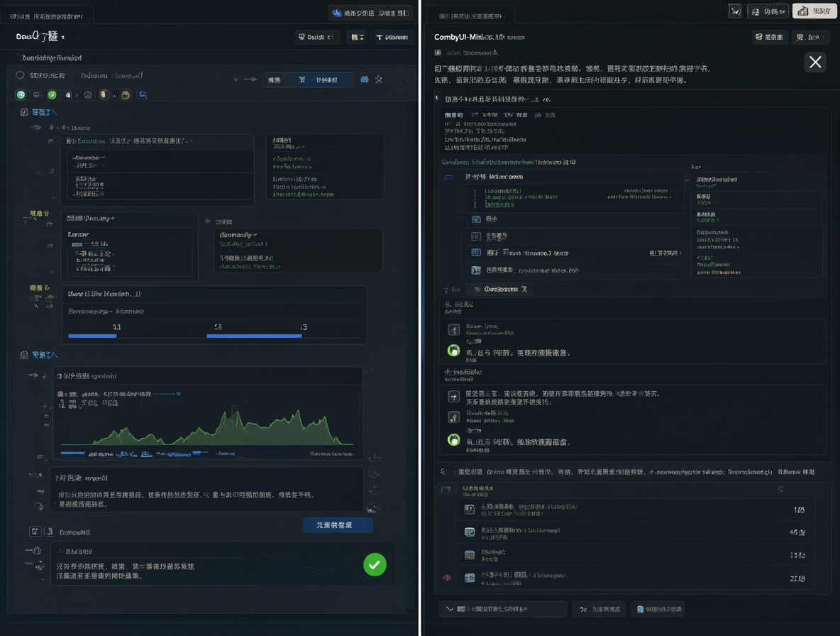
Task: Click the blue robot icon beside segmented tabs
Action: [x=364, y=79]
